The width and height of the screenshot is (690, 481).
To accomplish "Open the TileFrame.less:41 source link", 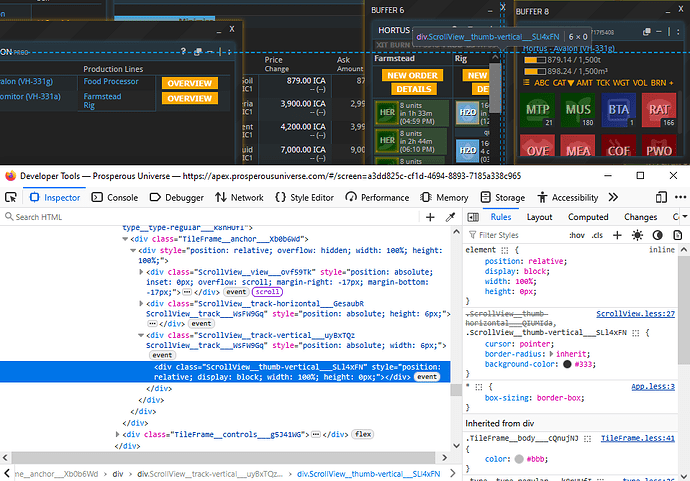I will tap(637, 438).
